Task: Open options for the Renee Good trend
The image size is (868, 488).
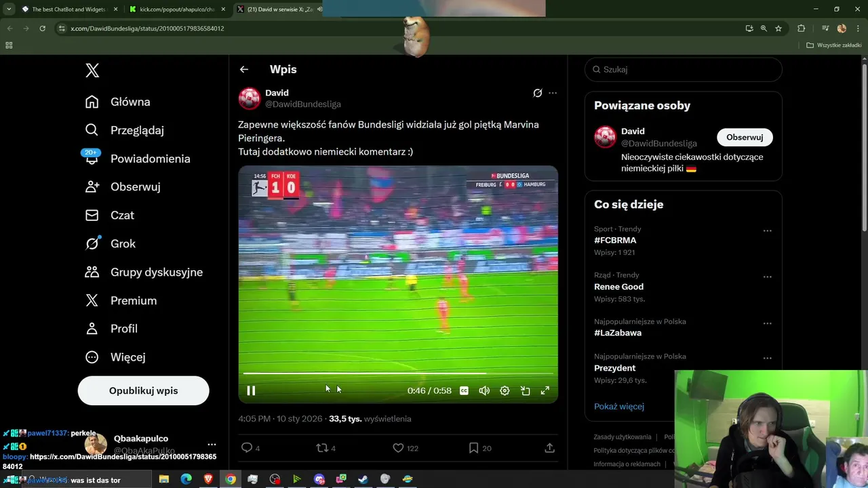Action: [767, 277]
